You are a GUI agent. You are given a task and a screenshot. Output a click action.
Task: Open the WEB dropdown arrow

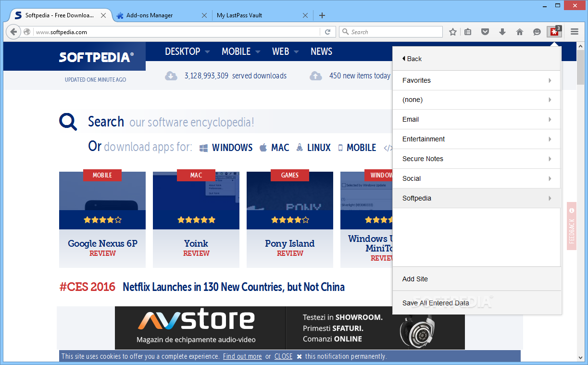coord(296,52)
